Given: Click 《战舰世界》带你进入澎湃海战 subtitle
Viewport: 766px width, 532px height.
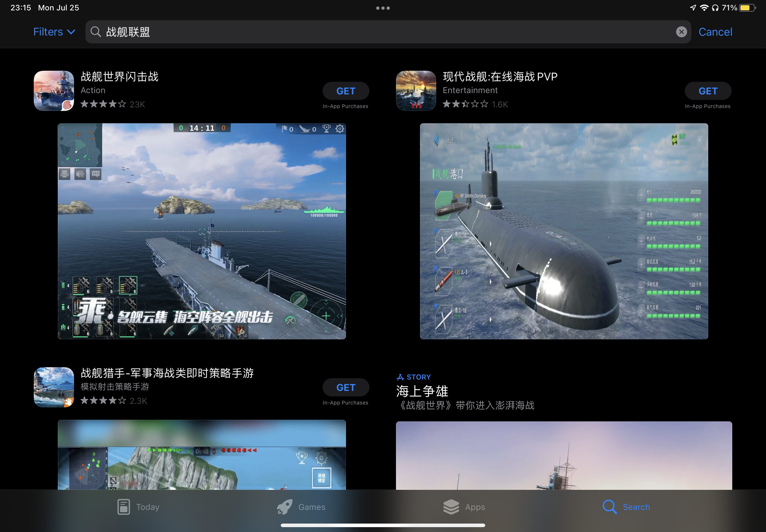Looking at the screenshot, I should (x=465, y=405).
